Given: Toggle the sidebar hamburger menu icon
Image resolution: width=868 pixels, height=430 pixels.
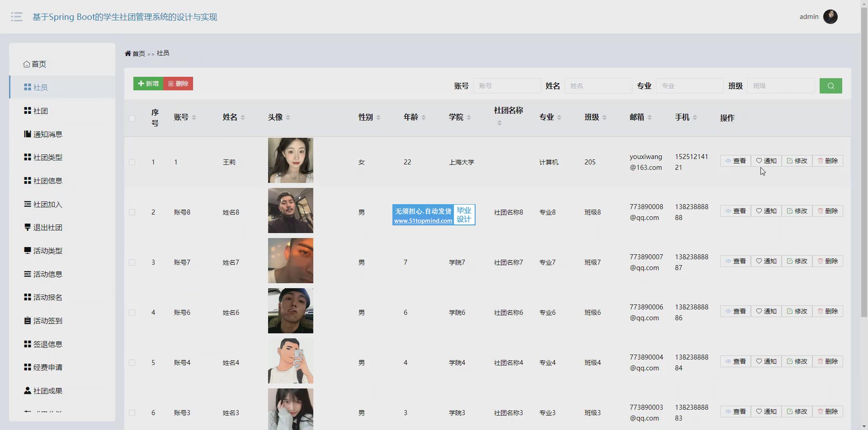Looking at the screenshot, I should (x=17, y=17).
